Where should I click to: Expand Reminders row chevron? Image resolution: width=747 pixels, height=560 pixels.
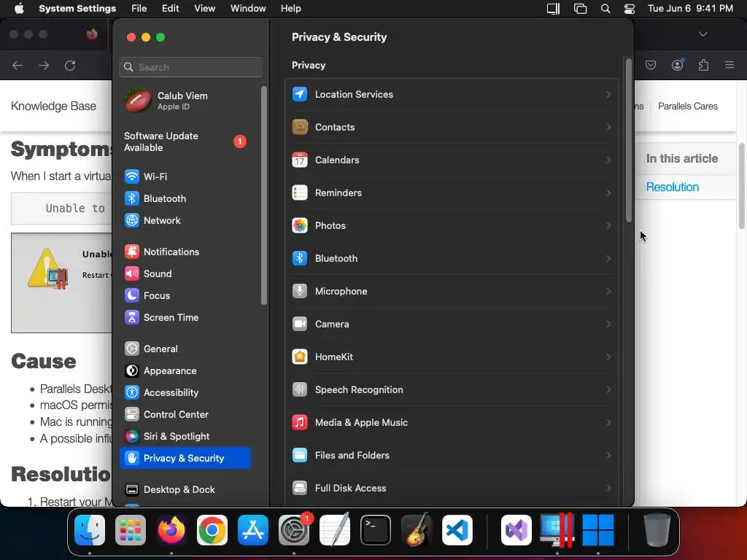[608, 192]
